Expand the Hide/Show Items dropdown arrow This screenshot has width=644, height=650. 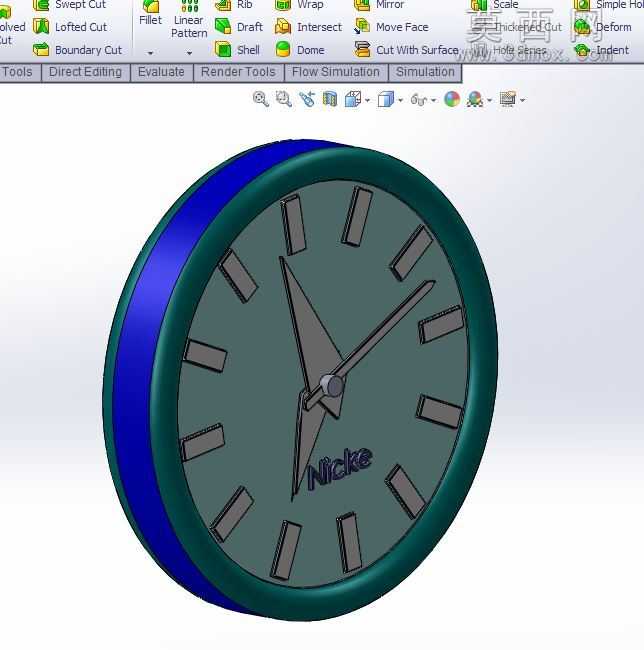433,100
